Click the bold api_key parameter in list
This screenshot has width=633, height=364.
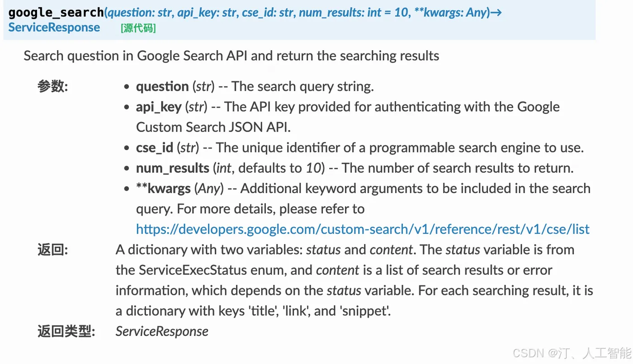click(158, 107)
